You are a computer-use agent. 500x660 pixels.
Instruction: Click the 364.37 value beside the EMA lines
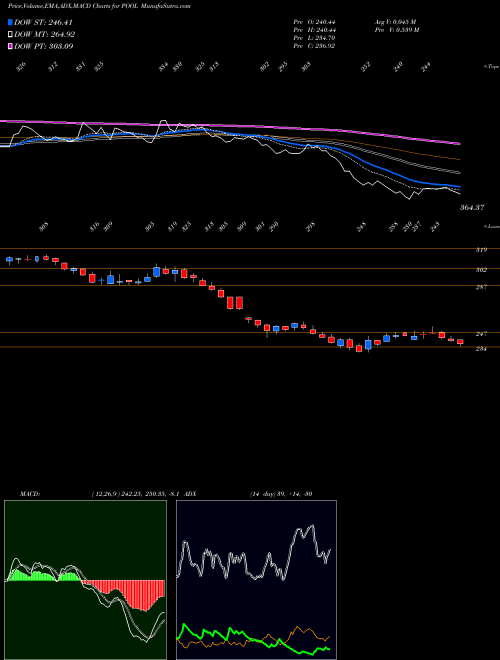[471, 208]
